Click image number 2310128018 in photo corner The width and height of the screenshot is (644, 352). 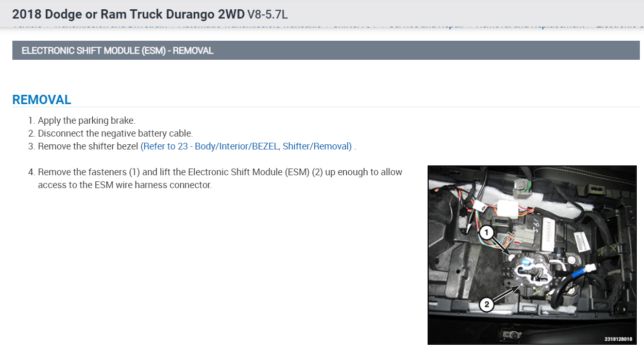(x=618, y=339)
